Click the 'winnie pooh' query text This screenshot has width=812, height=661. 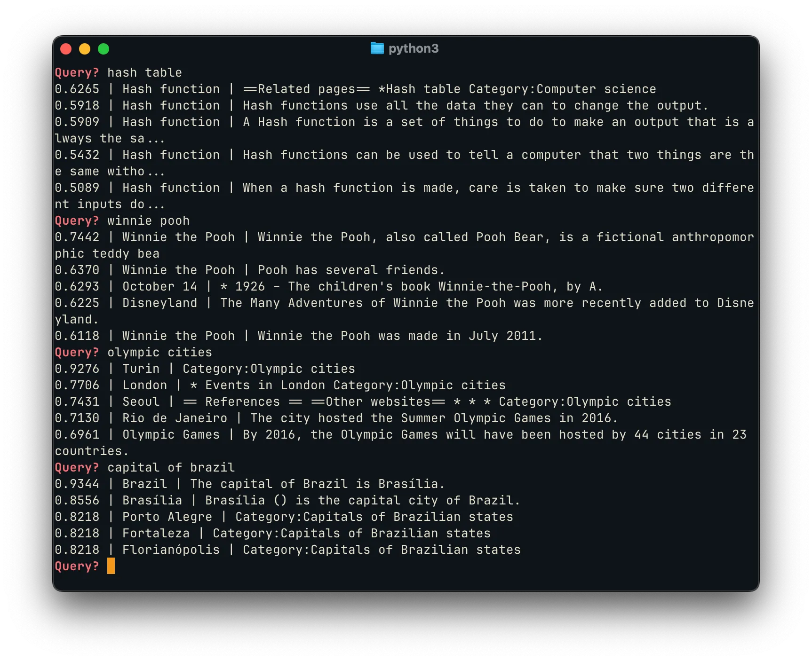click(148, 220)
